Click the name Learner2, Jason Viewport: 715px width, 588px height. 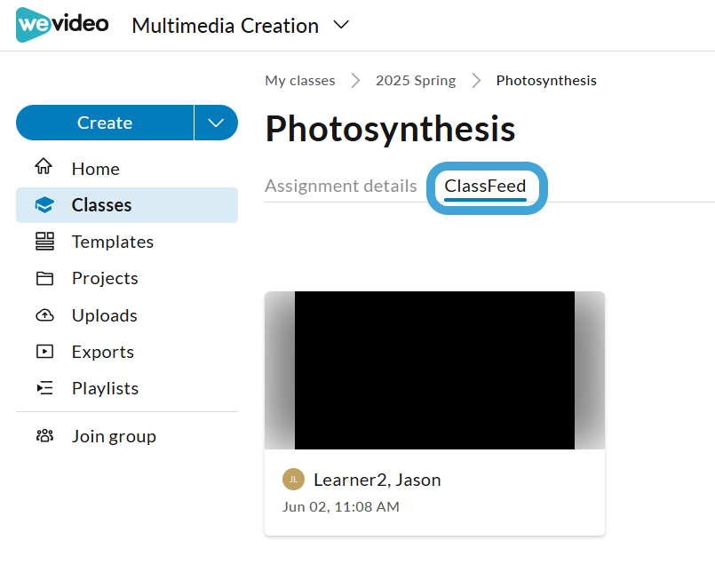(x=377, y=480)
